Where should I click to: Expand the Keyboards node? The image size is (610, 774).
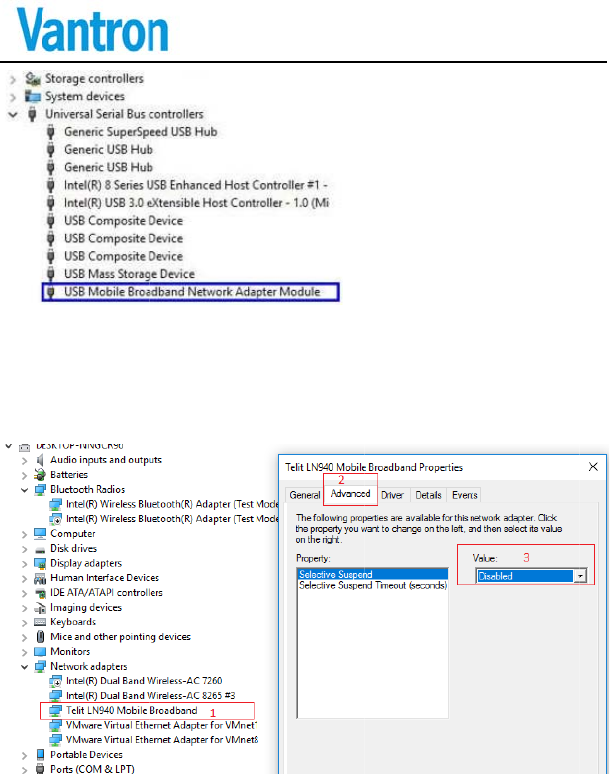24,622
